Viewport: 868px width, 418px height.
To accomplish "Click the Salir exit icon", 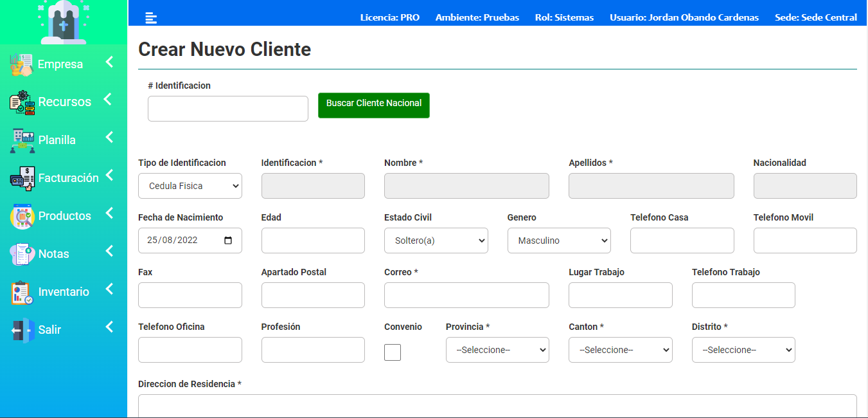I will 22,330.
